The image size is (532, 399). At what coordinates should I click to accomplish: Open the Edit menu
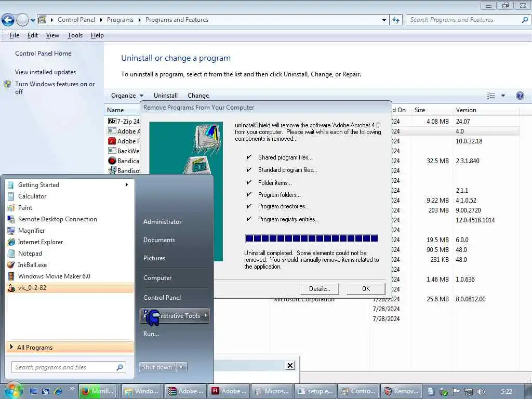[33, 35]
